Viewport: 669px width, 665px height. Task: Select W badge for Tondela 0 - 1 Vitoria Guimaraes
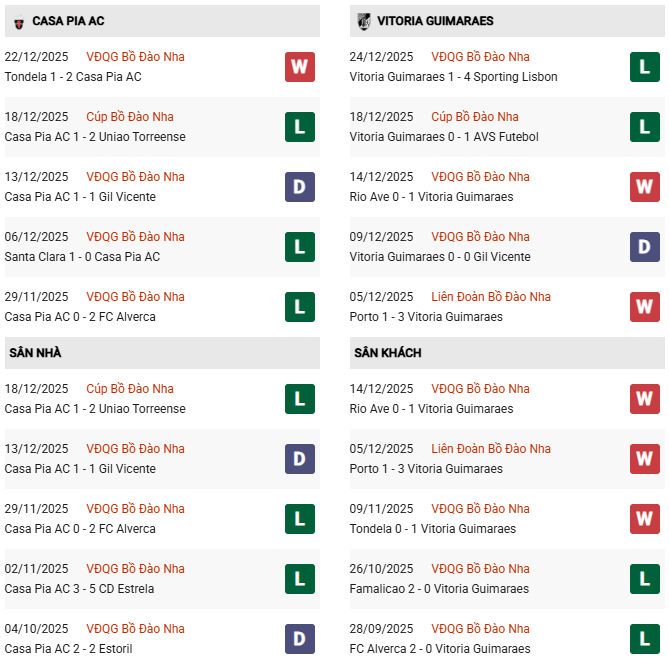click(x=644, y=519)
